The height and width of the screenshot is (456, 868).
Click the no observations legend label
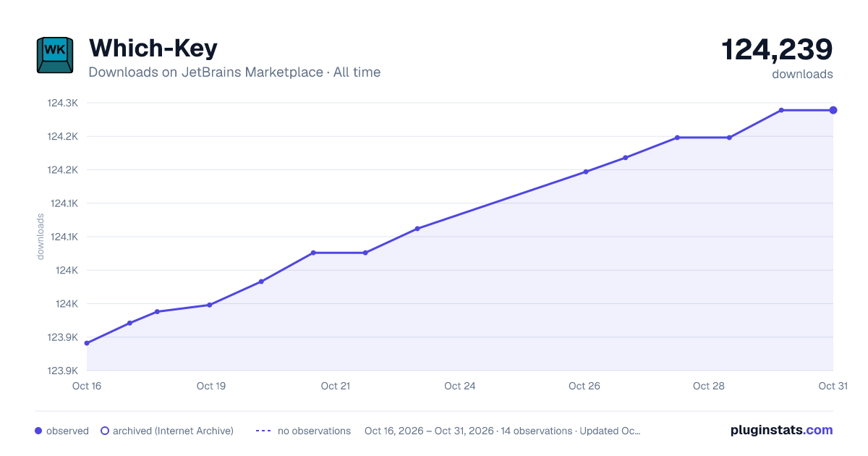tap(314, 431)
